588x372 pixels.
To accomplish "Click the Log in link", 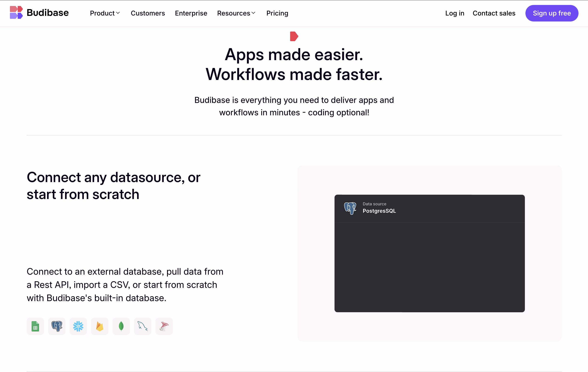I will (x=455, y=13).
